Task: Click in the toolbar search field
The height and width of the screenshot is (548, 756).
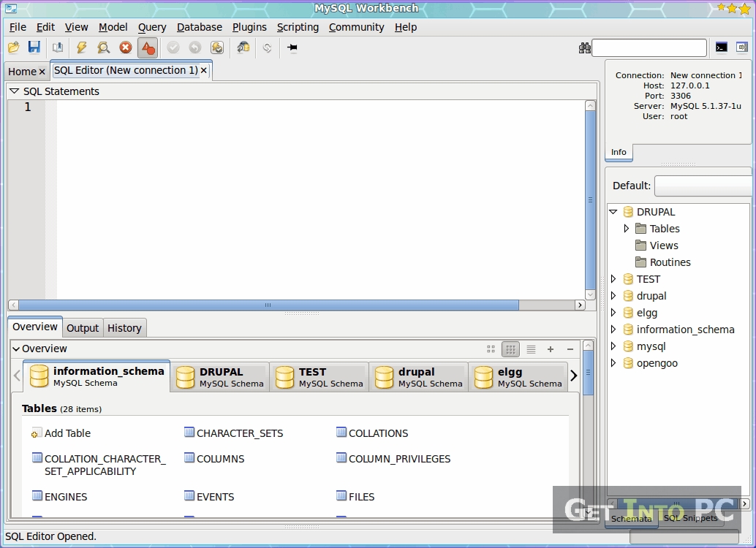Action: (x=649, y=47)
